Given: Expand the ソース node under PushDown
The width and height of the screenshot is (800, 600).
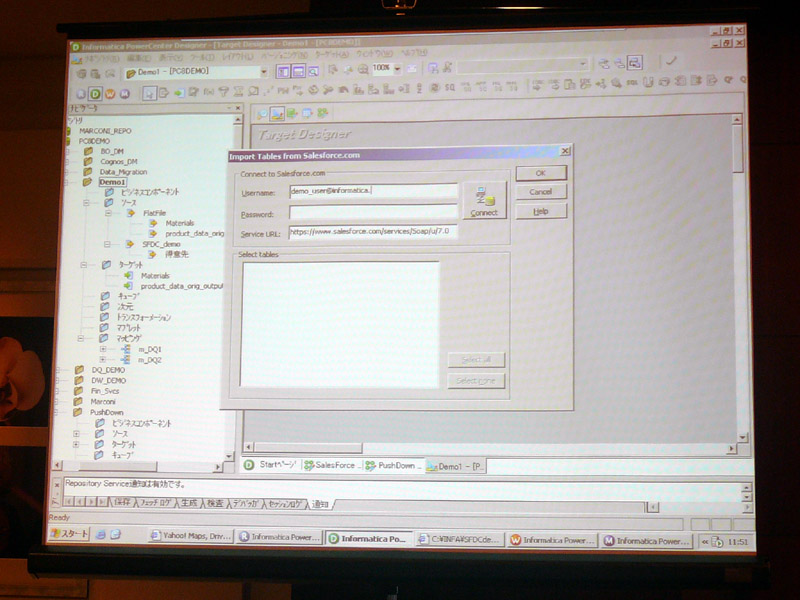Looking at the screenshot, I should coord(76,434).
